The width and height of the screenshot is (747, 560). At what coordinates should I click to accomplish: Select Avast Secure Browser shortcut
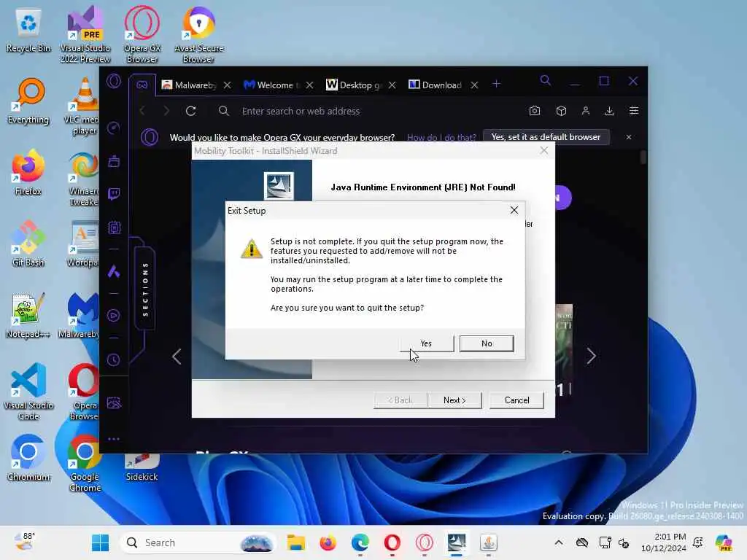point(198,34)
